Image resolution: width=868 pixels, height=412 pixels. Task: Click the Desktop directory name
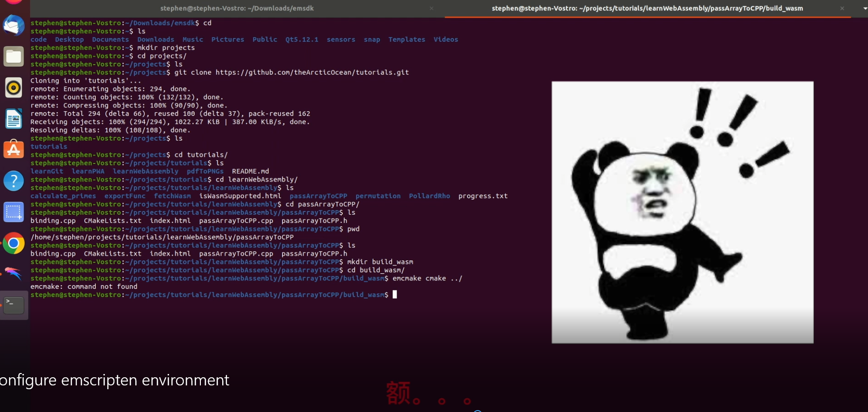(69, 39)
